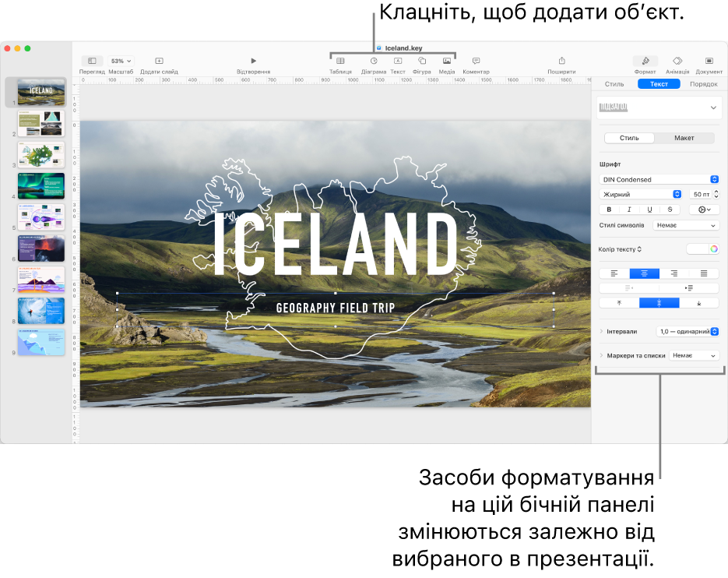The height and width of the screenshot is (578, 728).
Task: Insert a table using Таблиця icon
Action: coord(340,61)
